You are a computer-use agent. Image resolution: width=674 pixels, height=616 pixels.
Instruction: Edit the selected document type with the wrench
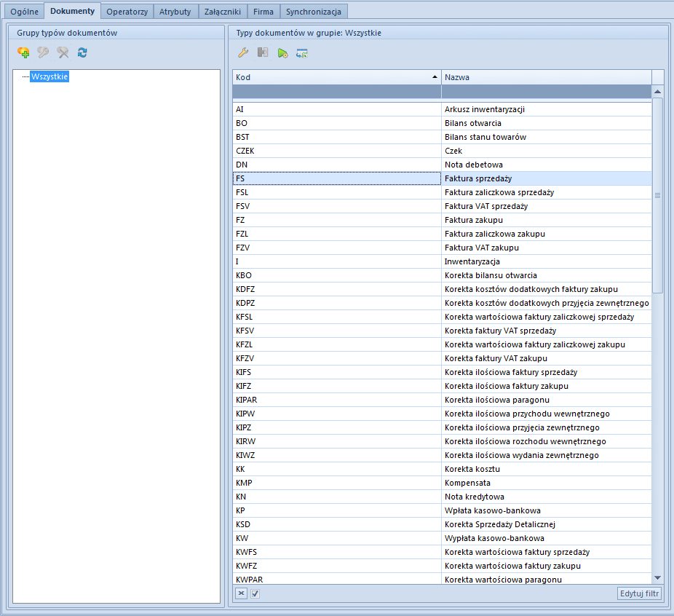[243, 53]
